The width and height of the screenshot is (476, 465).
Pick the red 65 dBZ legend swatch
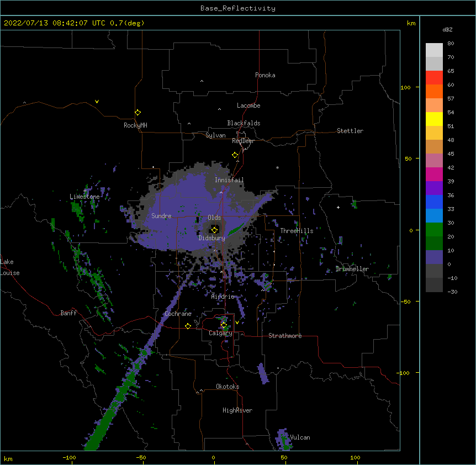click(x=434, y=78)
